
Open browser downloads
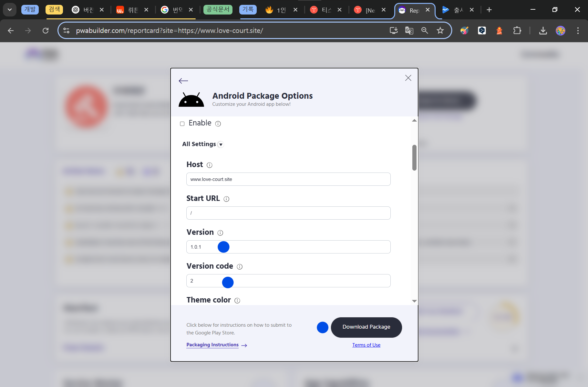tap(543, 31)
